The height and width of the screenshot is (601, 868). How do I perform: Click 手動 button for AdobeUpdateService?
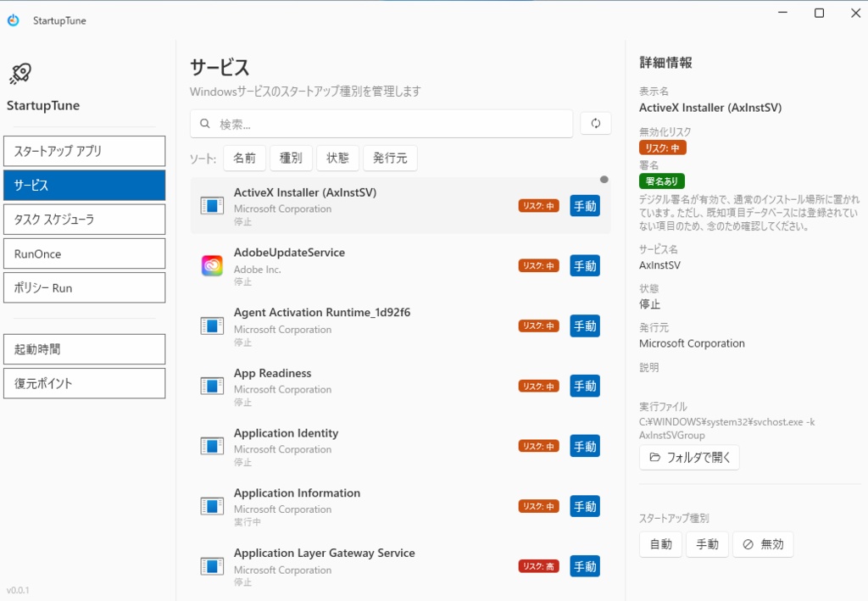(x=585, y=265)
